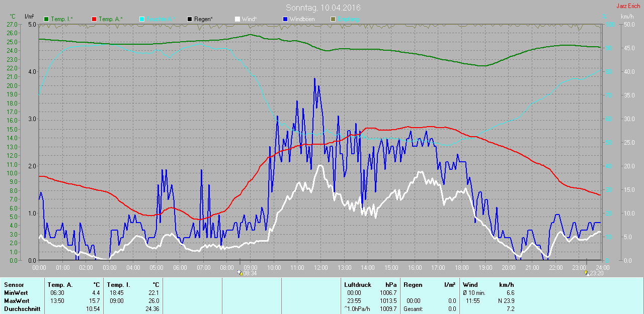
Task: Select the Sensor header in the table
Action: coord(14,285)
